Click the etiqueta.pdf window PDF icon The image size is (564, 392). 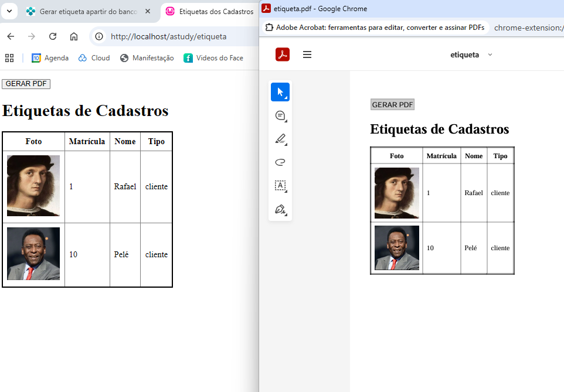point(266,8)
